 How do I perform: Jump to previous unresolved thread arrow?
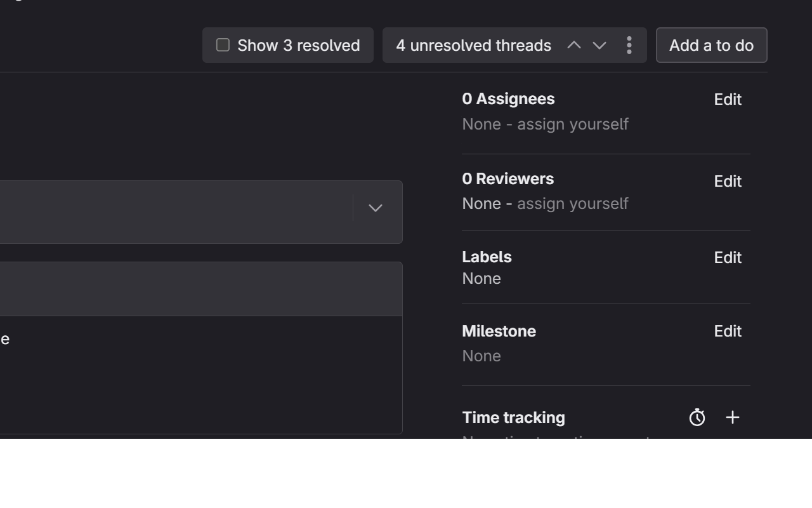(x=573, y=45)
